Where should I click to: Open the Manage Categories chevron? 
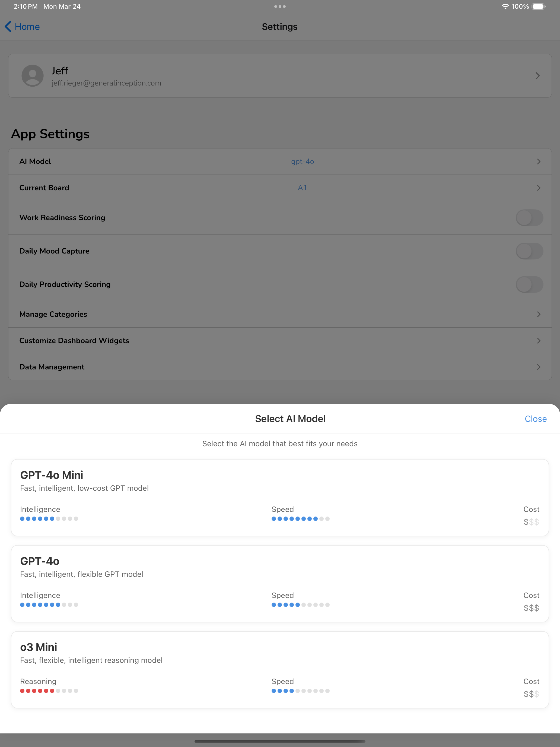pyautogui.click(x=539, y=314)
